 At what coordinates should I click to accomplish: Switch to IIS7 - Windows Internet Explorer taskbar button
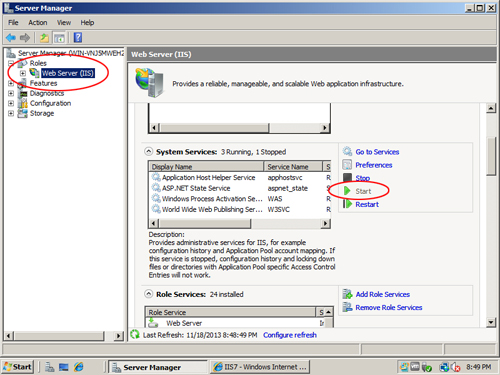pos(260,367)
